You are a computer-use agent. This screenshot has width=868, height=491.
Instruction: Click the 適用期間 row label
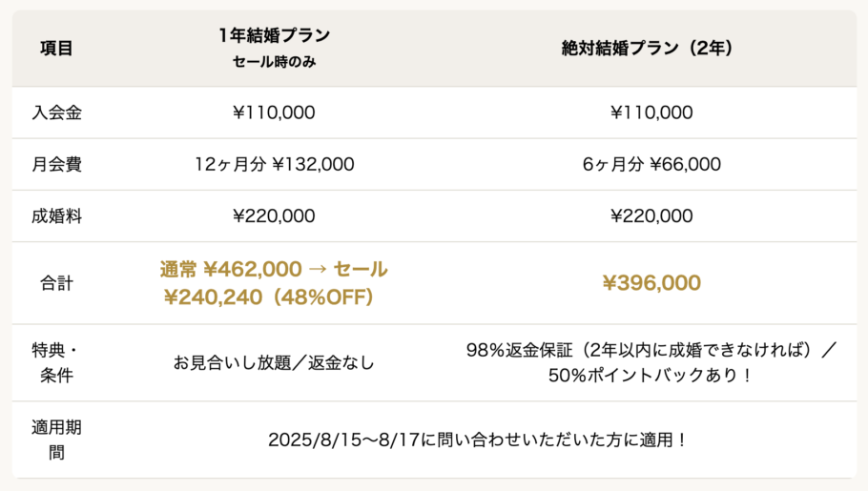[x=56, y=440]
